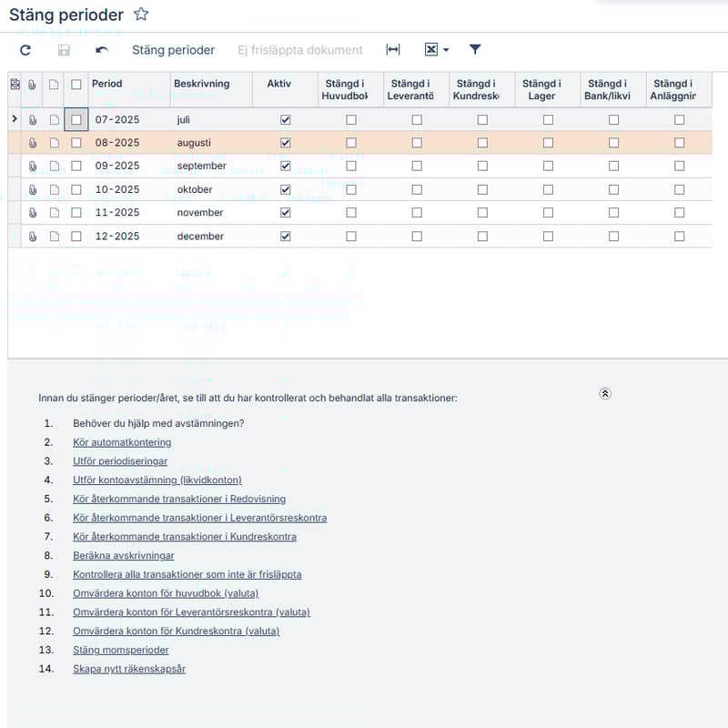This screenshot has height=728, width=728.
Task: Click the fit-to-screen column width icon
Action: (x=393, y=50)
